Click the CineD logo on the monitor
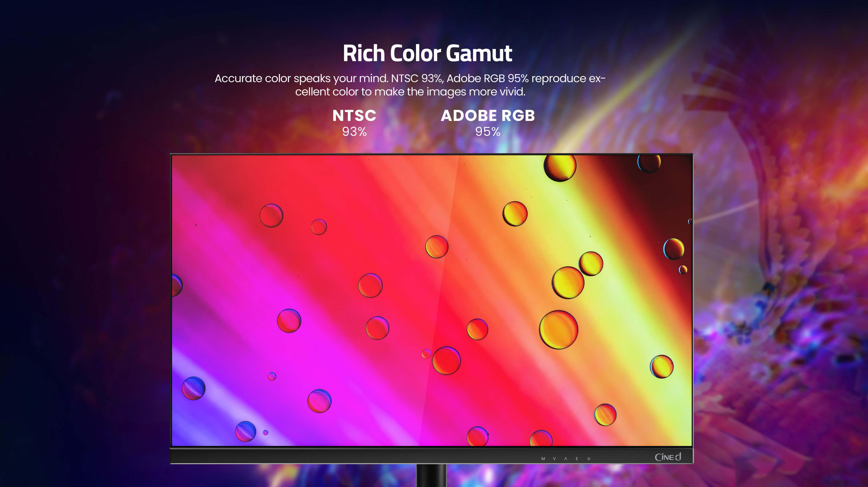 pos(668,457)
